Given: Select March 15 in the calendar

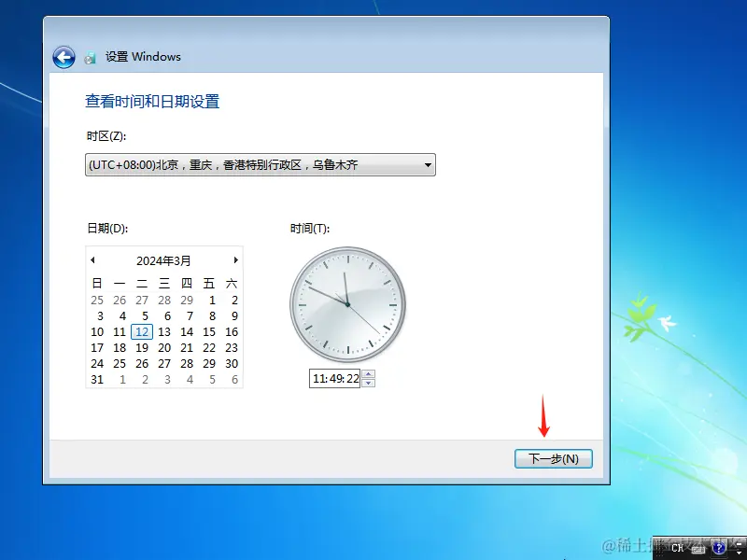Looking at the screenshot, I should tap(209, 332).
